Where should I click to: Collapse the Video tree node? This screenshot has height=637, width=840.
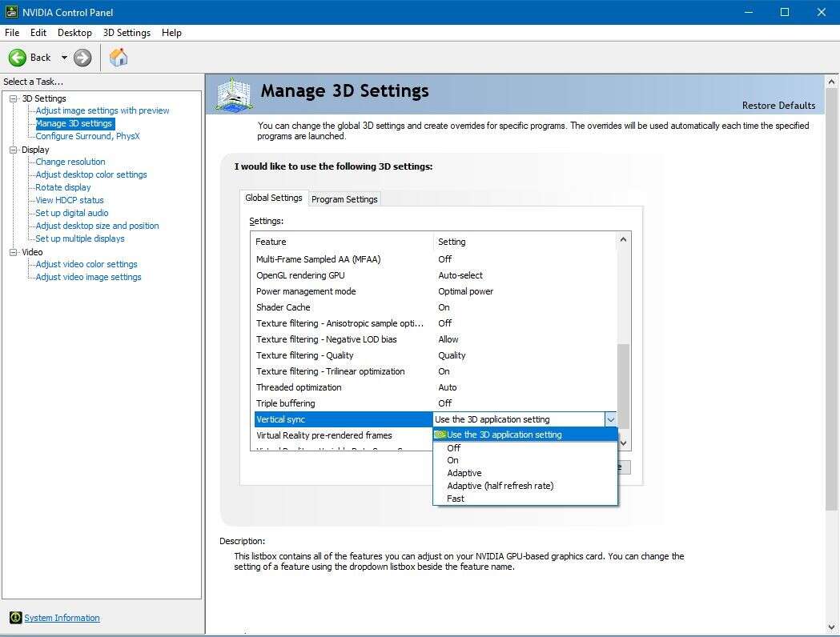(x=14, y=252)
